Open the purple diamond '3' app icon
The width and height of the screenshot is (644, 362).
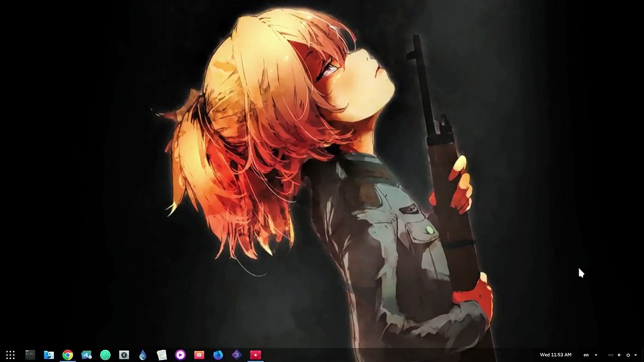tap(236, 355)
